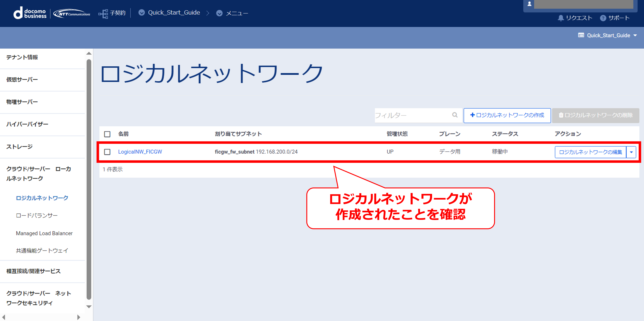Click the filter search magnifier icon

[x=455, y=115]
